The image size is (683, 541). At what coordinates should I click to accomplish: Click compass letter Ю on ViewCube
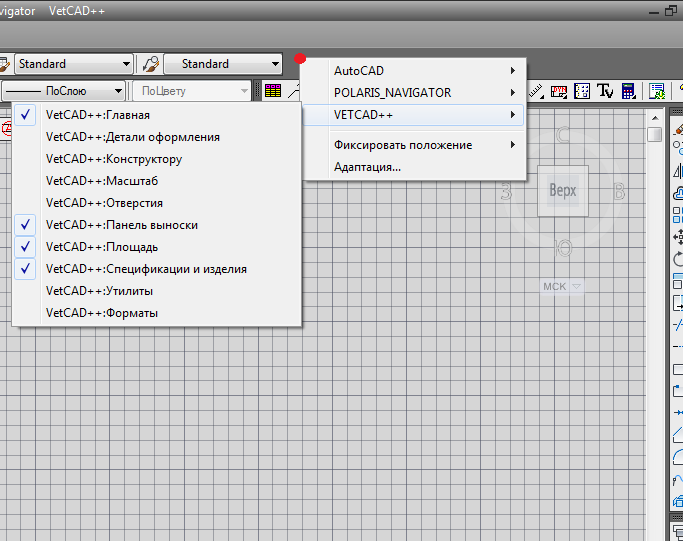[x=563, y=248]
